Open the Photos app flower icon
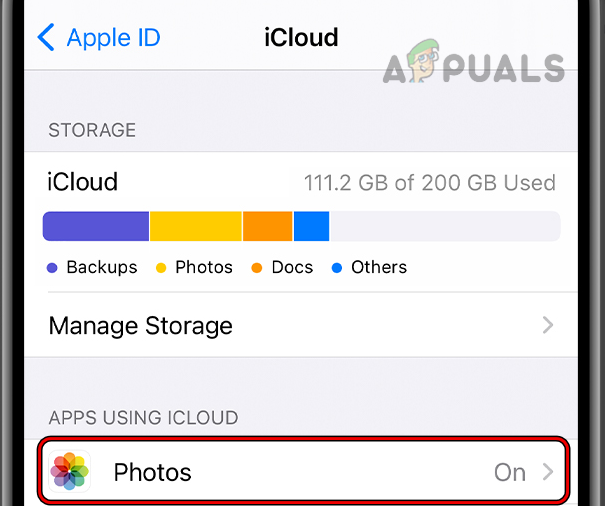The image size is (605, 506). [70, 472]
